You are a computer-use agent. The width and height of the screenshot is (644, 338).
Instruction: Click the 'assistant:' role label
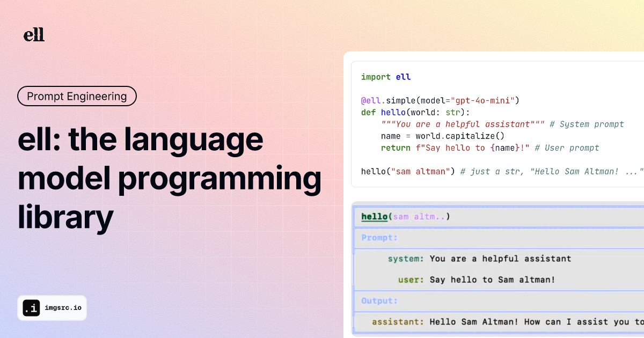click(398, 322)
